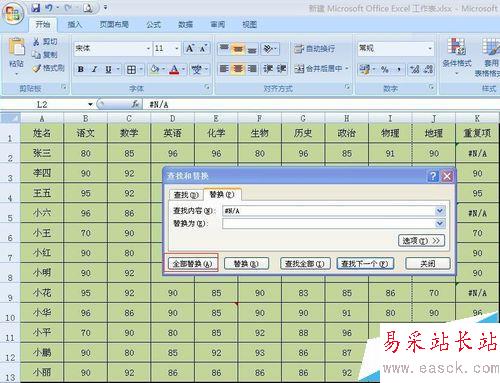Screen dimensions: 500x383
Task: Click 查找全部 (Find All) button
Action: [305, 264]
